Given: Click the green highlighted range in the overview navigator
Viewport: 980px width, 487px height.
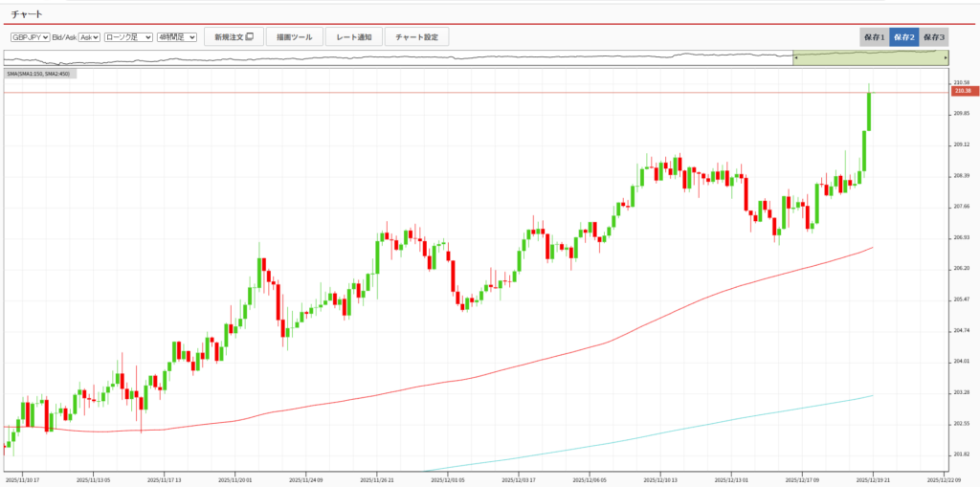Looking at the screenshot, I should coord(869,58).
